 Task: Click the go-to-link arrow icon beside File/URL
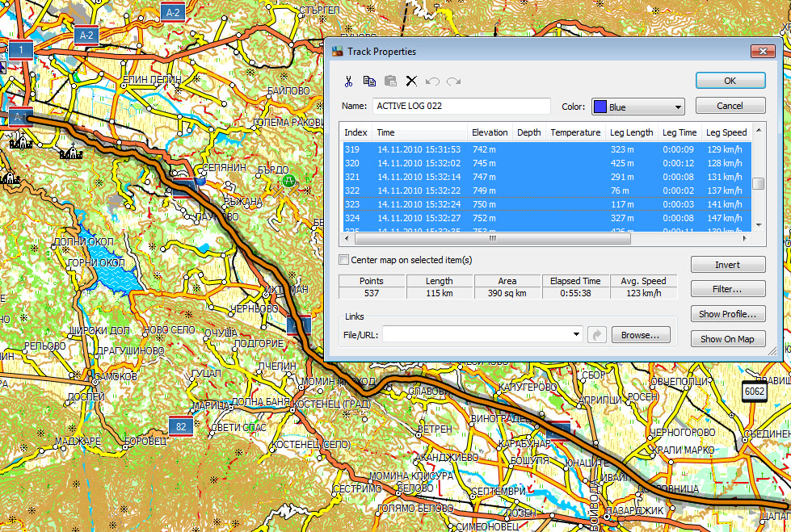click(x=597, y=334)
